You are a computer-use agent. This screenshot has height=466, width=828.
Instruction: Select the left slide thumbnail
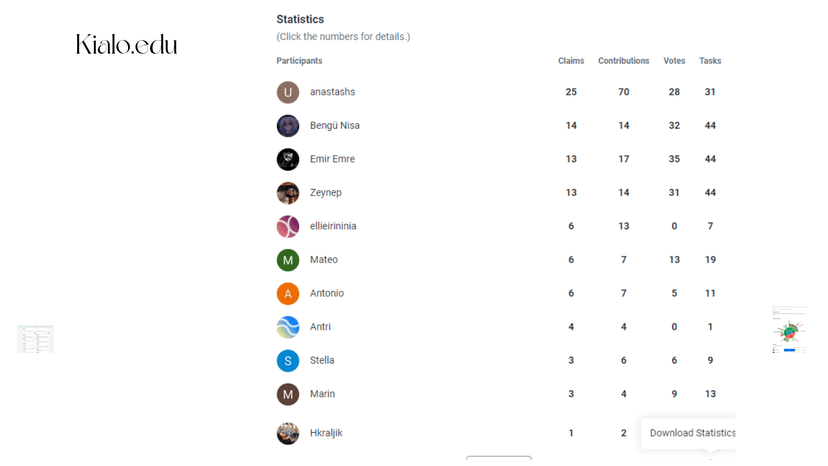[36, 339]
